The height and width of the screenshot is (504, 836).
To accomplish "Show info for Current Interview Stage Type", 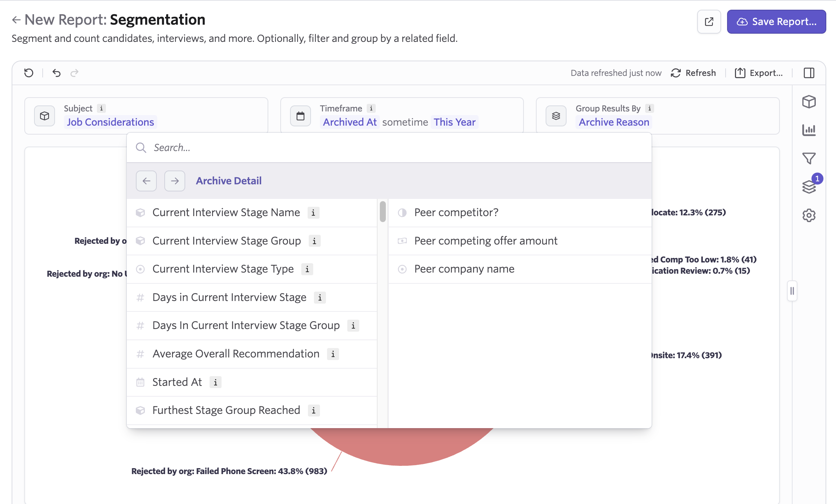I will [x=307, y=269].
